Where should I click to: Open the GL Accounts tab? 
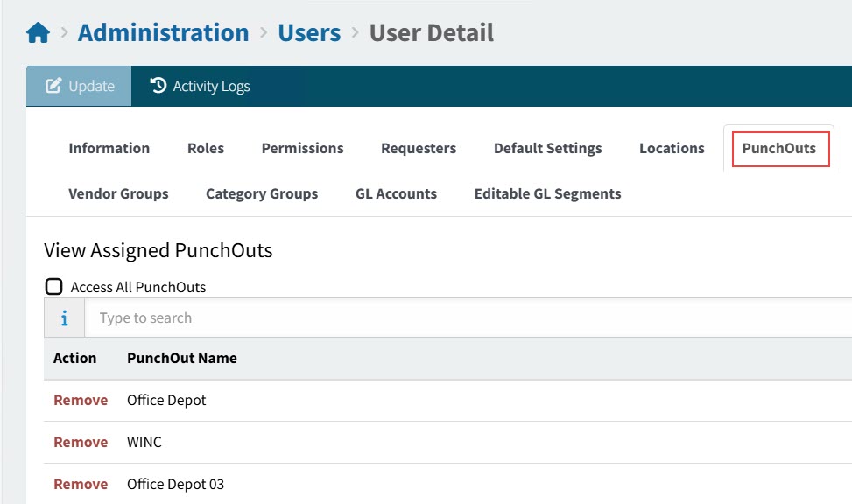(396, 194)
